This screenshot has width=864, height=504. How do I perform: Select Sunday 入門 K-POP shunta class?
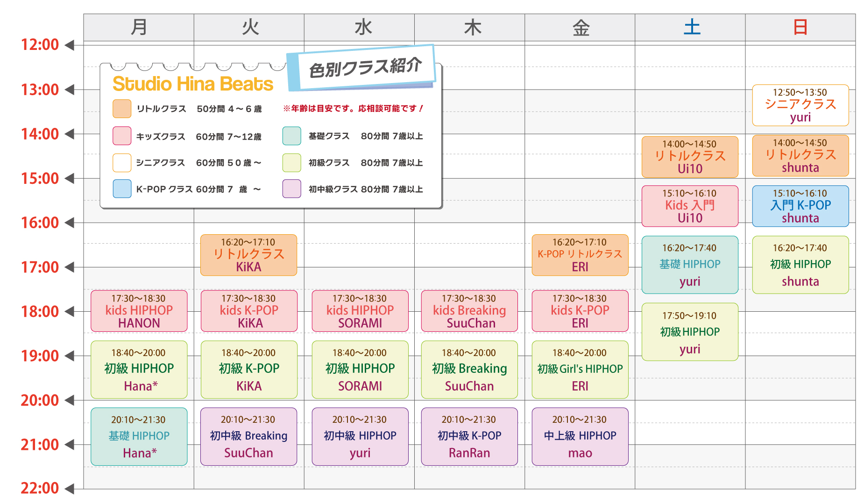(x=800, y=206)
